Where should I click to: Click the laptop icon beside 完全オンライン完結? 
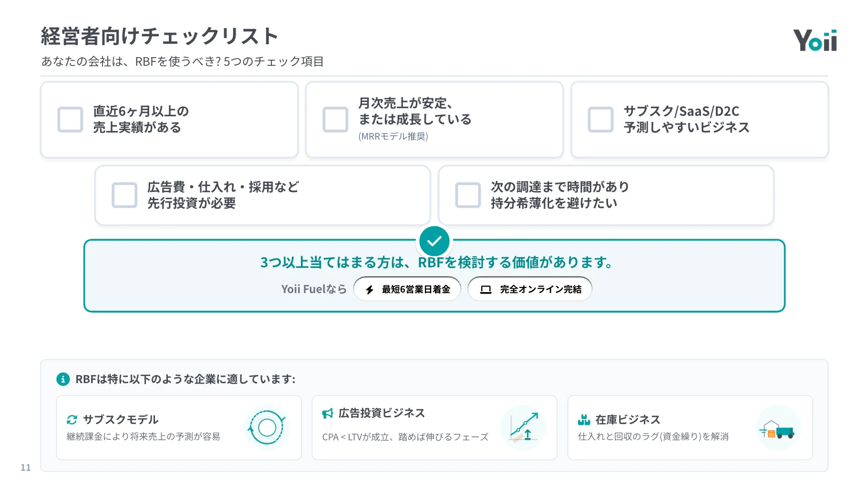click(x=486, y=289)
